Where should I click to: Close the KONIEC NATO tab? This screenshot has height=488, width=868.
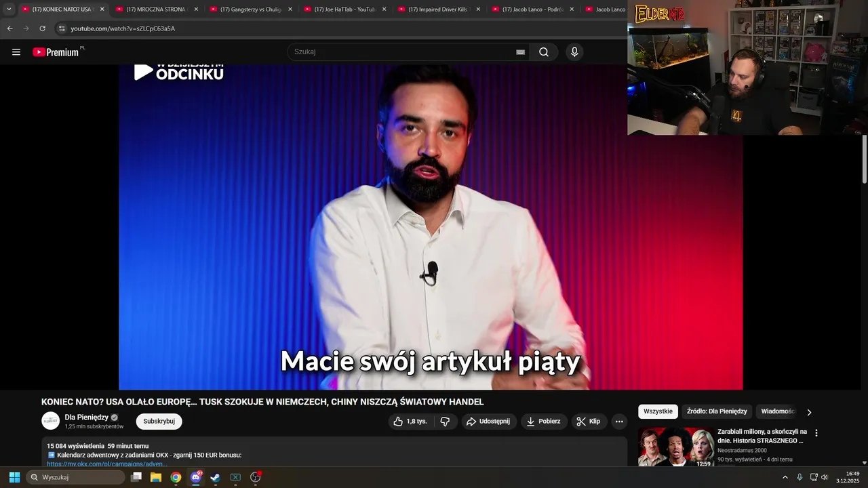(102, 9)
